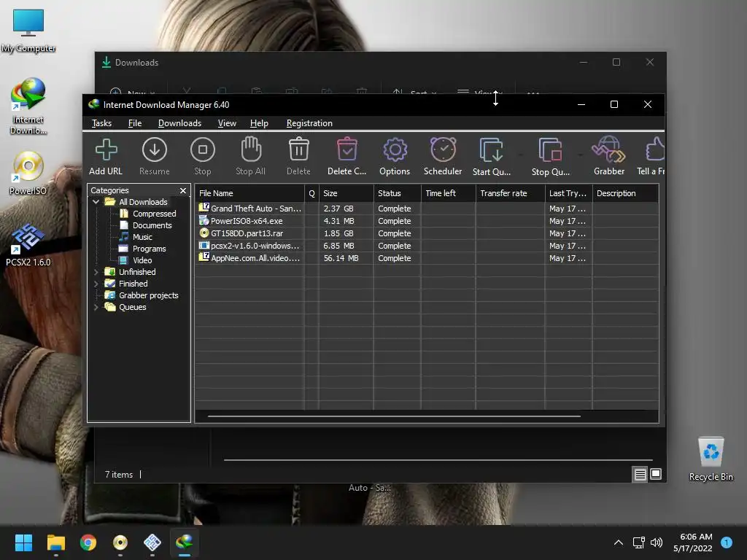Open the File menu

pos(135,123)
